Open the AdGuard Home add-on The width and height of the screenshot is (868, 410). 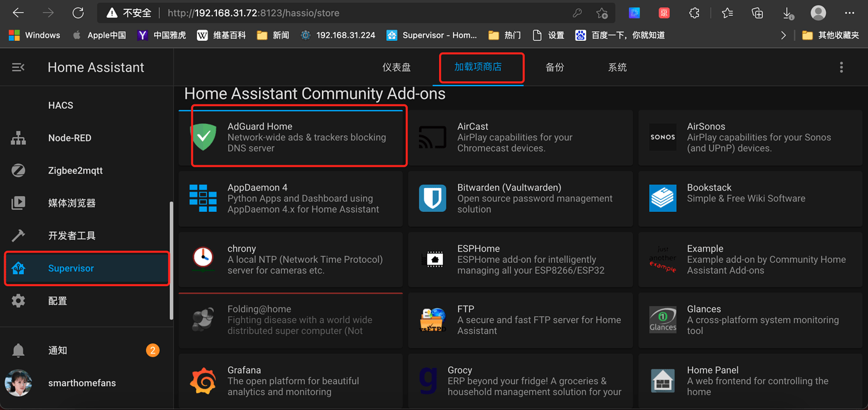tap(299, 136)
